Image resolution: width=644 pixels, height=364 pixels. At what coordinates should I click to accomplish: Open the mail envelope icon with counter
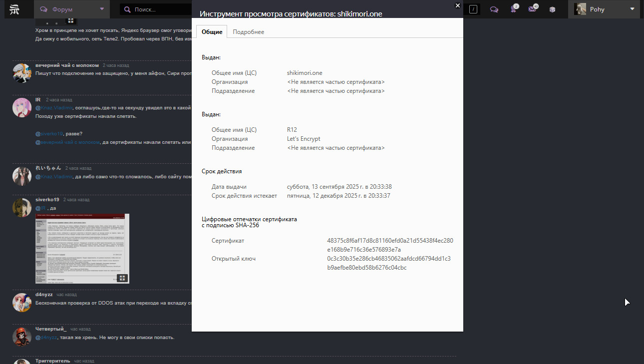coord(533,9)
